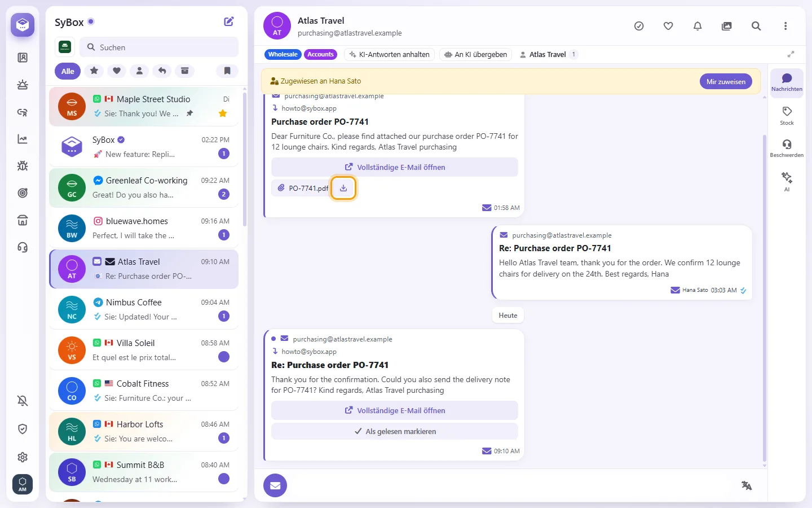This screenshot has height=508, width=812.
Task: Pause AI replies with KI-Antworten anhalten
Action: [390, 55]
